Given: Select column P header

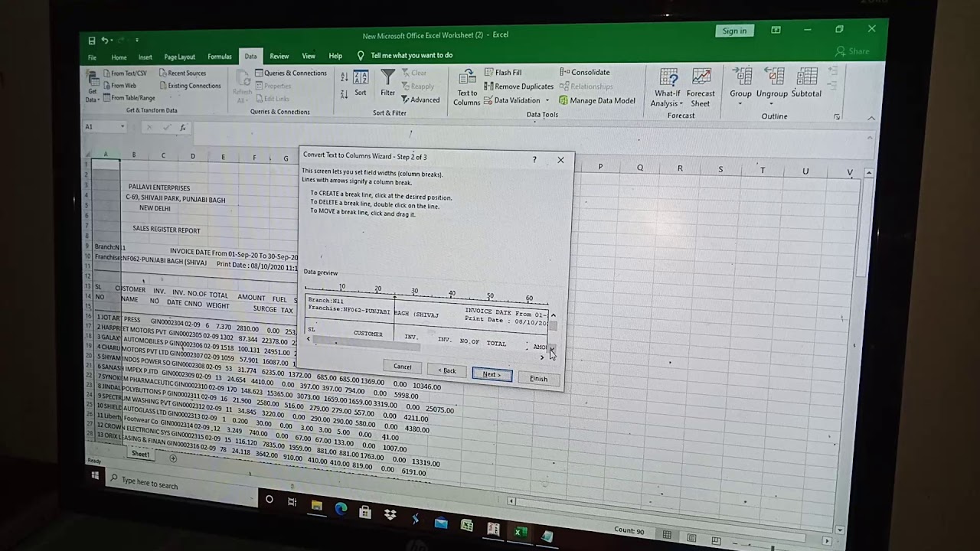Looking at the screenshot, I should click(x=600, y=166).
